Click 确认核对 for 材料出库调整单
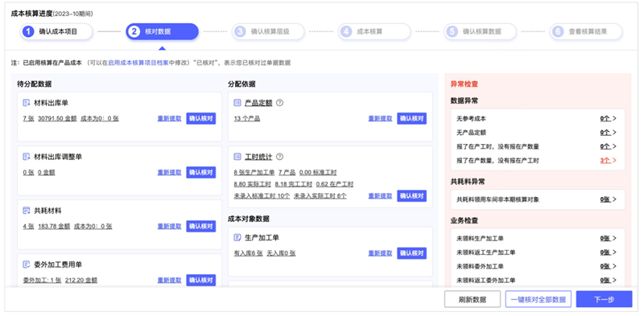 [x=200, y=172]
